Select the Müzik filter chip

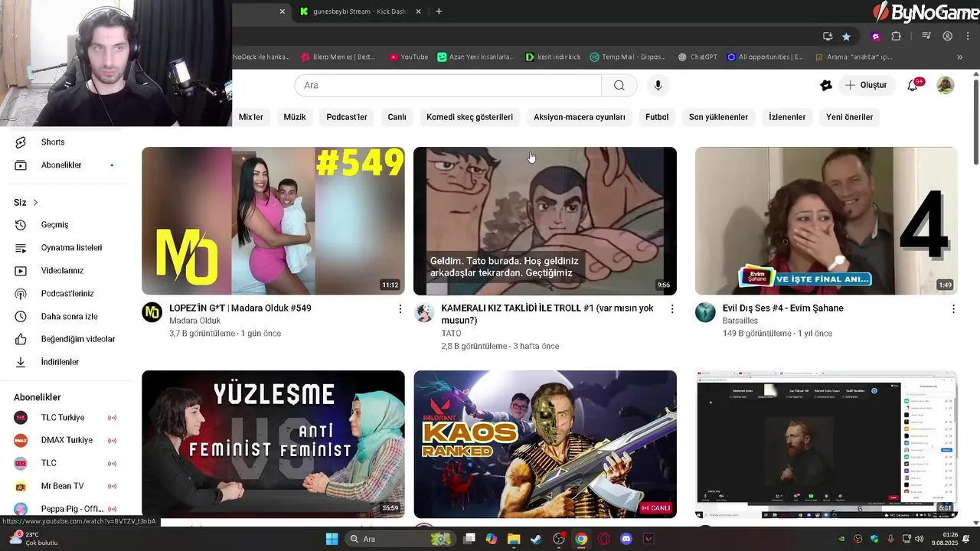(x=295, y=117)
